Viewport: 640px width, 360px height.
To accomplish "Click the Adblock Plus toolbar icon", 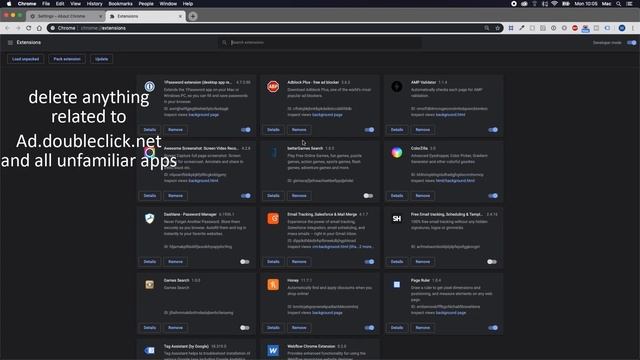I will click(575, 28).
